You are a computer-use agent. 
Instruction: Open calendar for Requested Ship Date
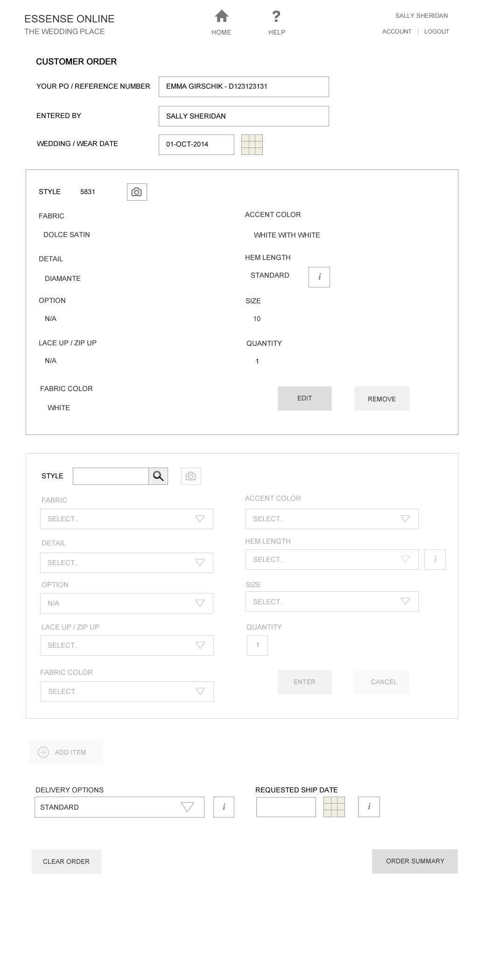click(334, 807)
